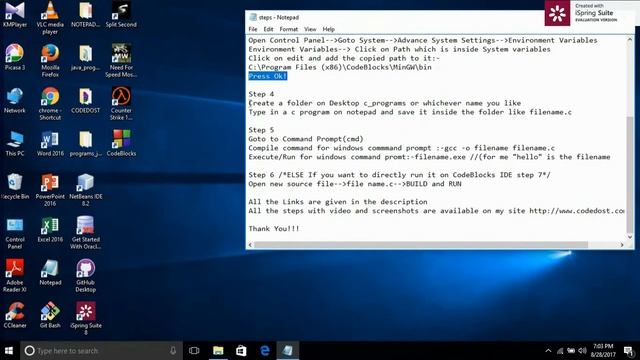Click the Notepad scroll right arrow
This screenshot has height=360, width=640.
[622, 245]
